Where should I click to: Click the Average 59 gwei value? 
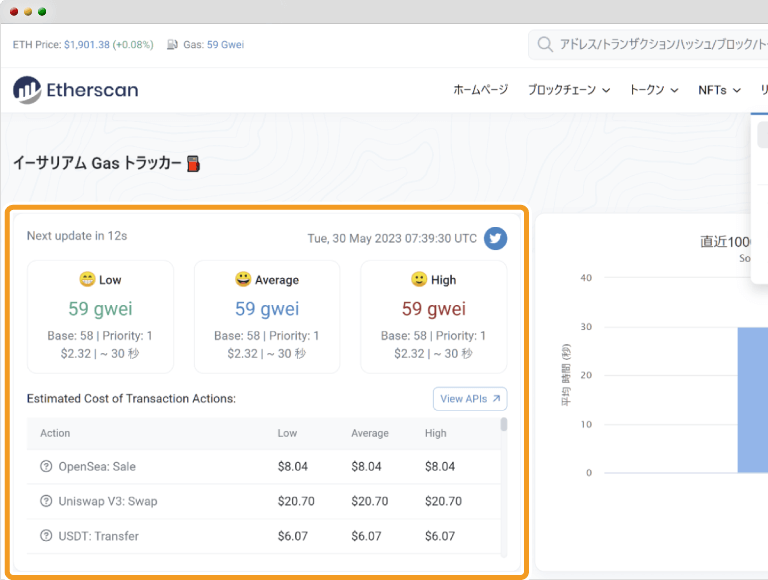(267, 309)
